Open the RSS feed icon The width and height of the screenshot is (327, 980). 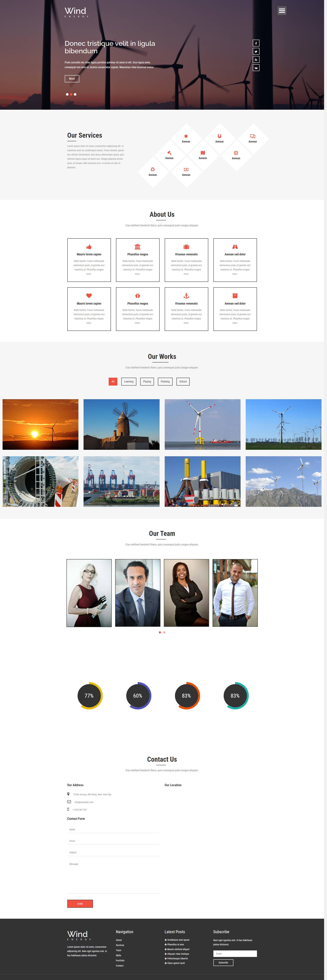pos(256,60)
